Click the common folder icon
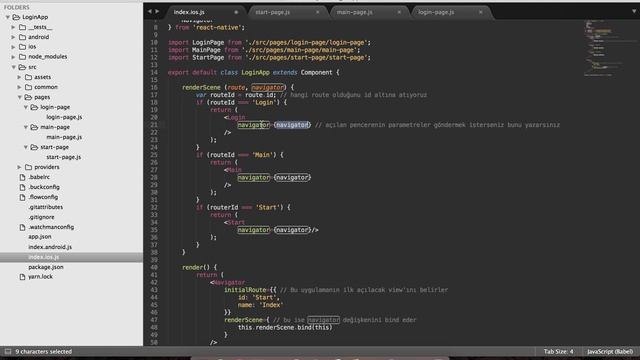The image size is (640, 360). pos(29,87)
